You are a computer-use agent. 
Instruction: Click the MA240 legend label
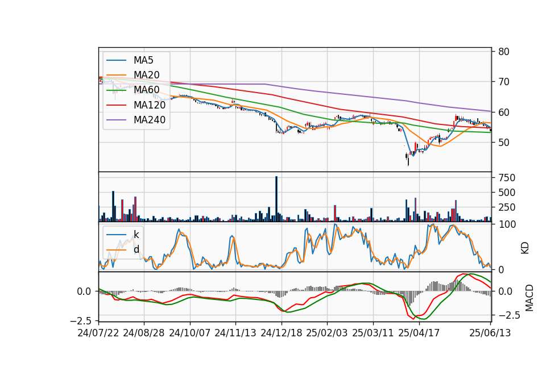pyautogui.click(x=150, y=120)
